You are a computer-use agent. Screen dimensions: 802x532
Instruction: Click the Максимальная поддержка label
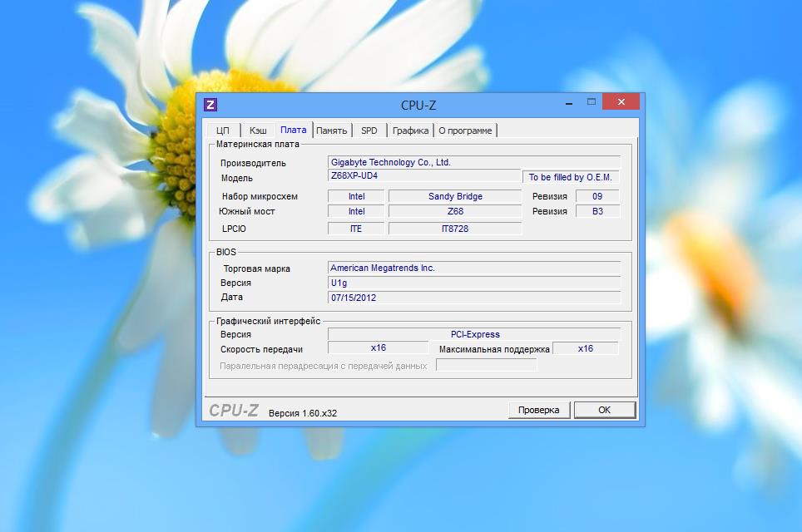click(x=494, y=350)
